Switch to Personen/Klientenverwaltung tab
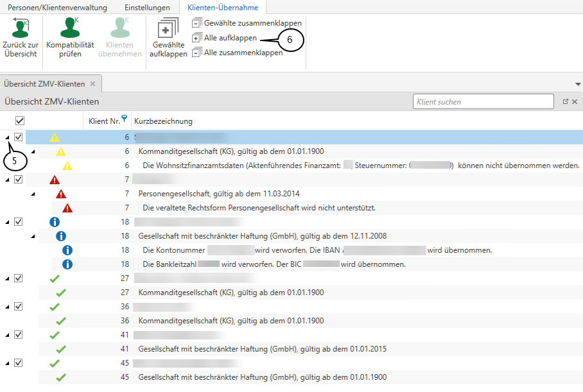 click(x=59, y=7)
